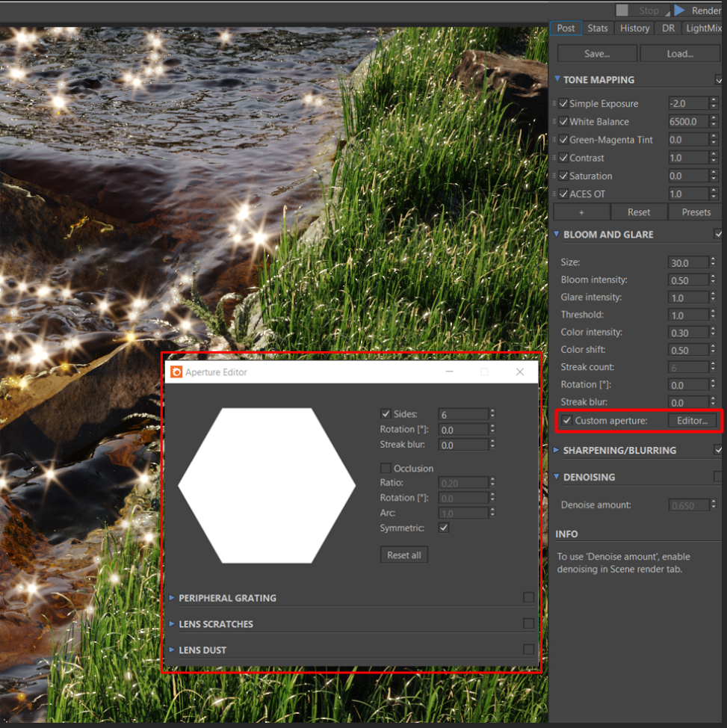This screenshot has height=728, width=727.
Task: Open the aperture Editor button
Action: [x=692, y=421]
